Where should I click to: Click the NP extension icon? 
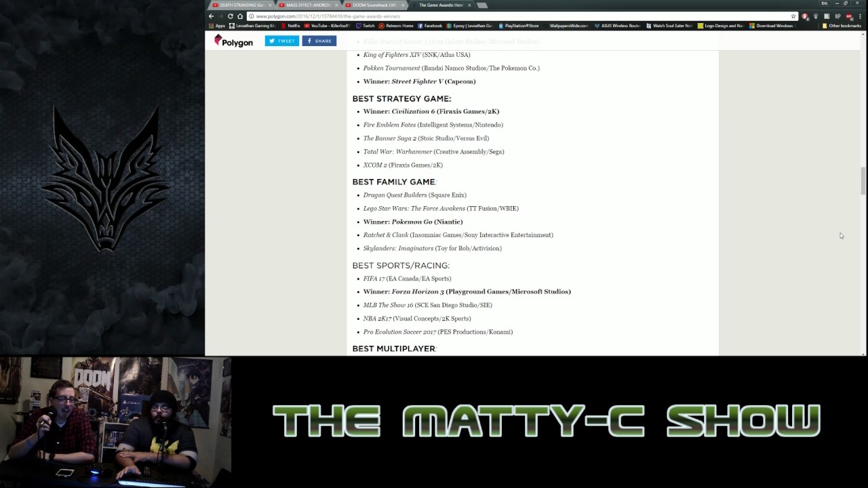click(x=837, y=16)
